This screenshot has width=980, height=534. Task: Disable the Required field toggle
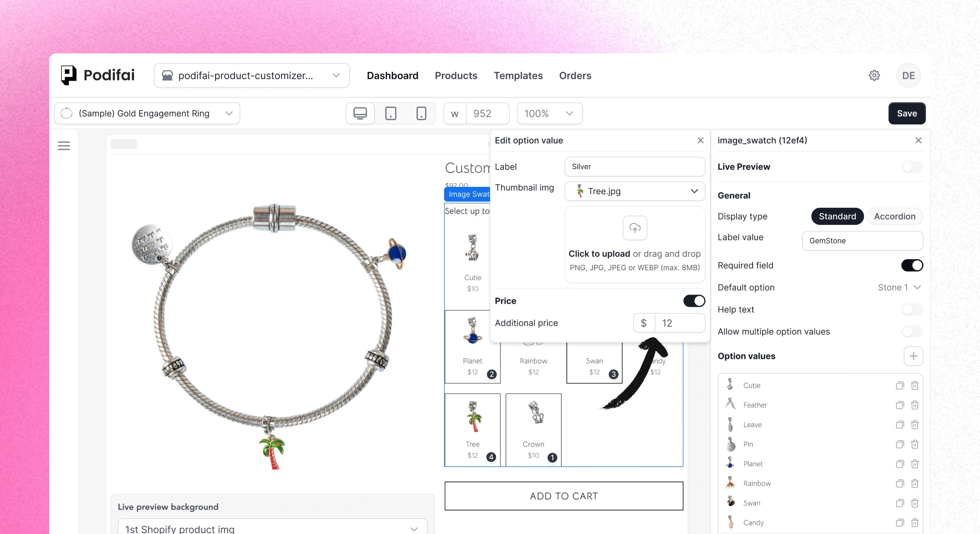(911, 265)
